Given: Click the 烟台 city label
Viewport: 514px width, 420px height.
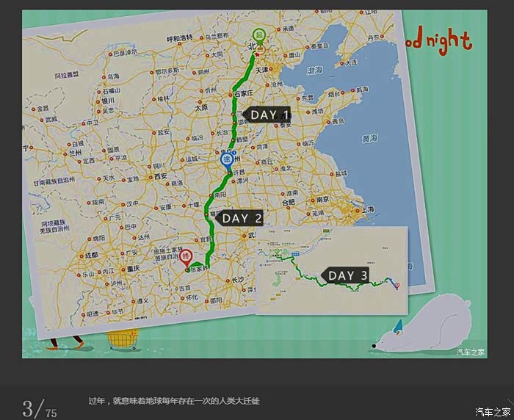Looking at the screenshot, I should 334,95.
